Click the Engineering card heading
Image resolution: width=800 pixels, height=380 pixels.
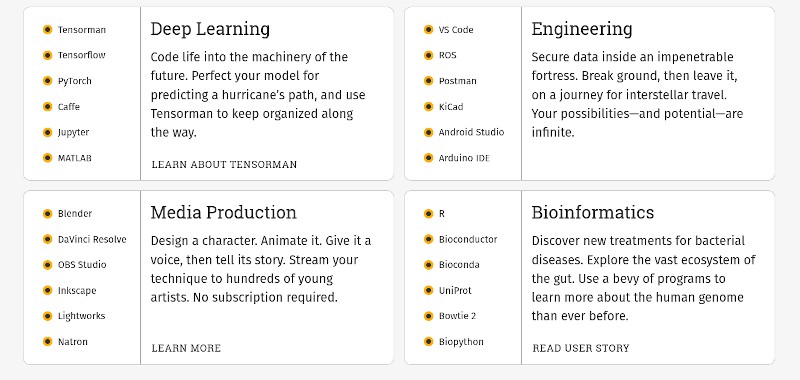coord(582,29)
